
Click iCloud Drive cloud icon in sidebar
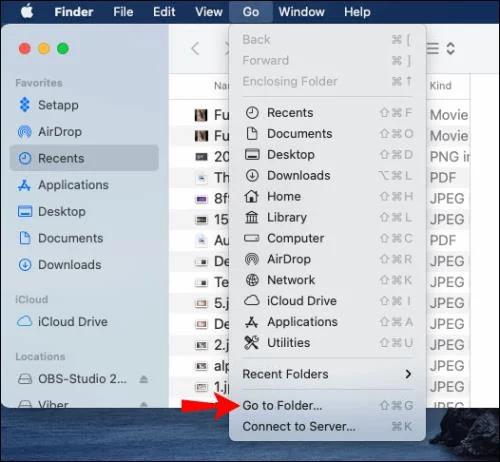tap(25, 321)
